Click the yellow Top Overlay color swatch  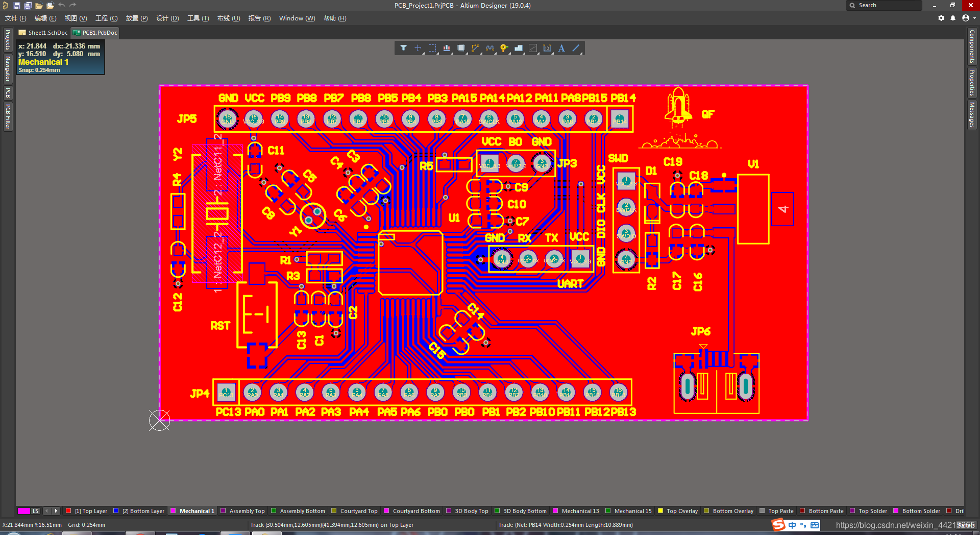pos(660,510)
